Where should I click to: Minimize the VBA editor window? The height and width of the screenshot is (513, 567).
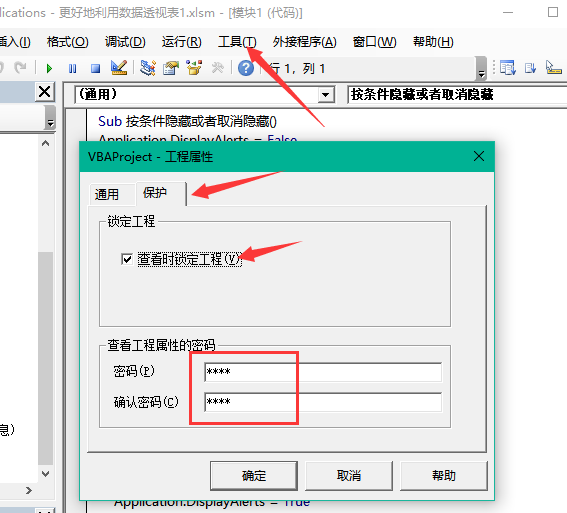tap(508, 12)
